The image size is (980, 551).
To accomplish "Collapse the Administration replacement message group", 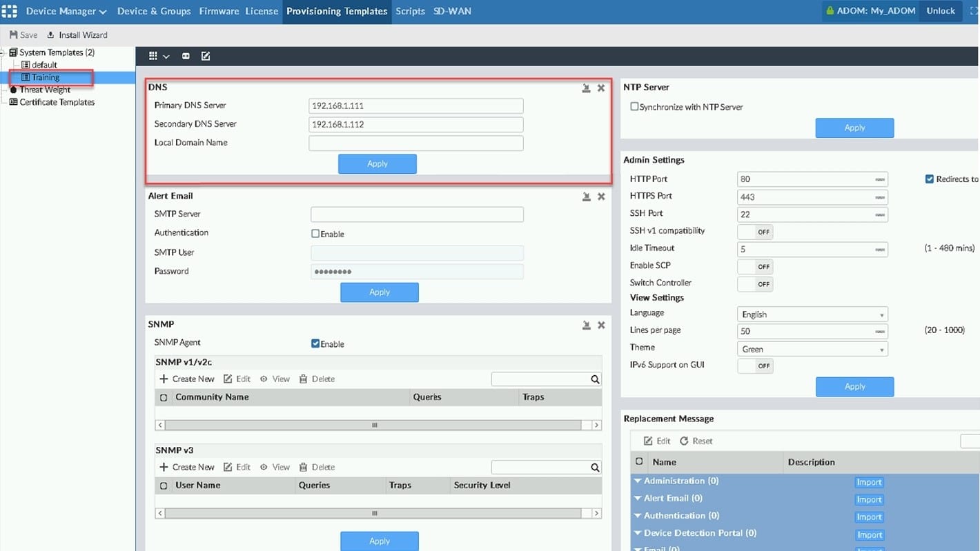I will pyautogui.click(x=638, y=481).
